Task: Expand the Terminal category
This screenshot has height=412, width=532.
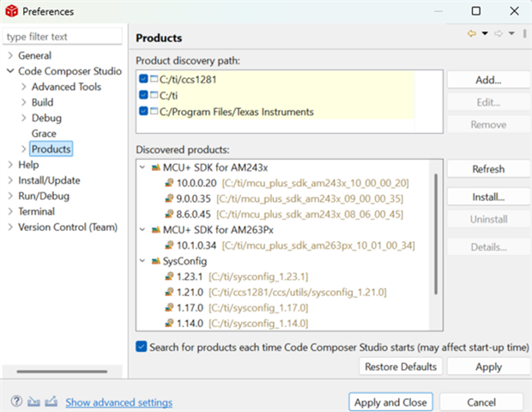Action: (10, 211)
